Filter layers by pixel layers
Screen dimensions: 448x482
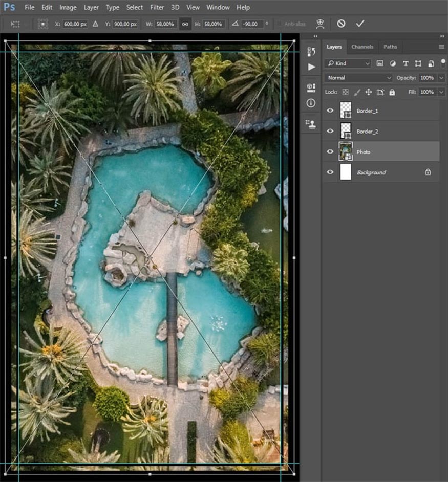point(380,63)
